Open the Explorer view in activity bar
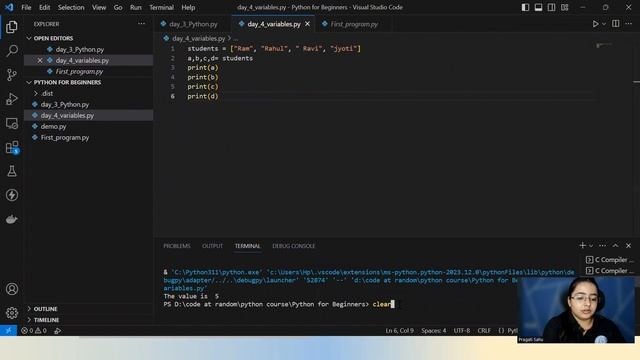This screenshot has height=360, width=640. click(x=12, y=27)
